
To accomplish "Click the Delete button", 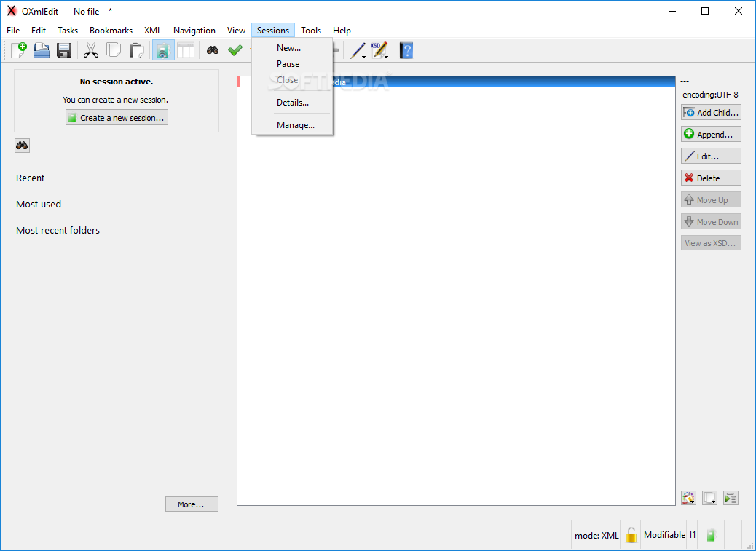I will (x=711, y=178).
